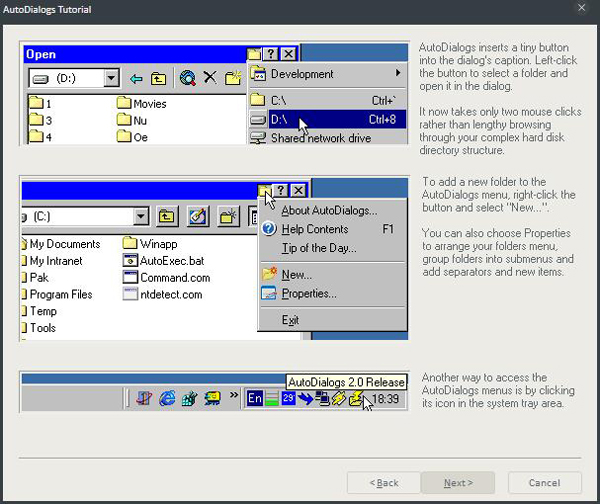Select the Program Files folder
600x504 pixels.
pos(57,294)
